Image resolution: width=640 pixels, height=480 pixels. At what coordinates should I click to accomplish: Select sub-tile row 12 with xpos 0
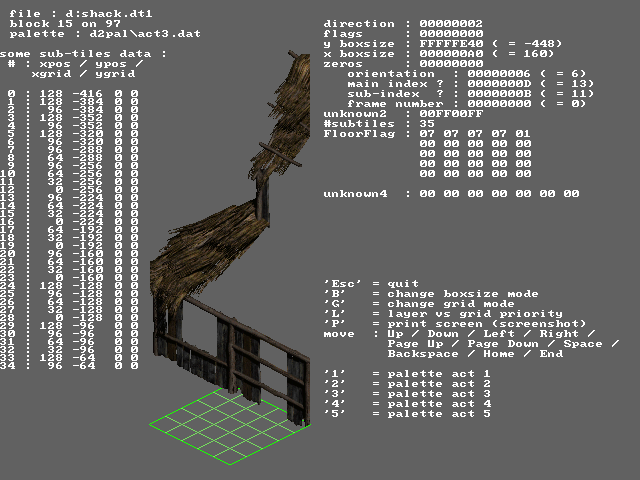[69, 190]
